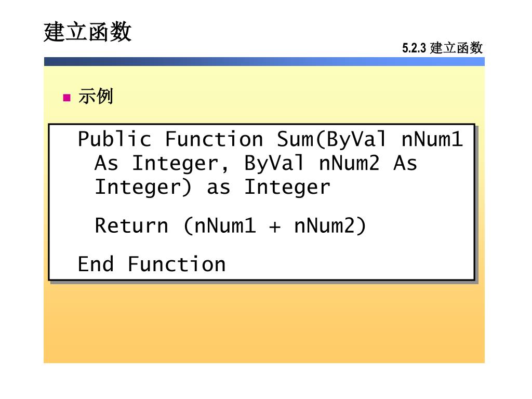Screen dimensions: 532x399
Task: Click the slide title 建立函数 at top left
Action: [x=87, y=32]
